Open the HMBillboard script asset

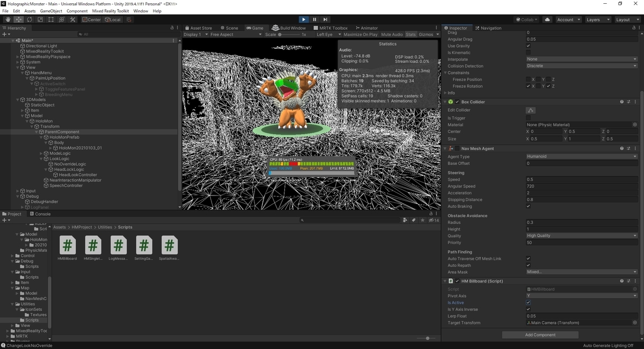[x=67, y=248]
